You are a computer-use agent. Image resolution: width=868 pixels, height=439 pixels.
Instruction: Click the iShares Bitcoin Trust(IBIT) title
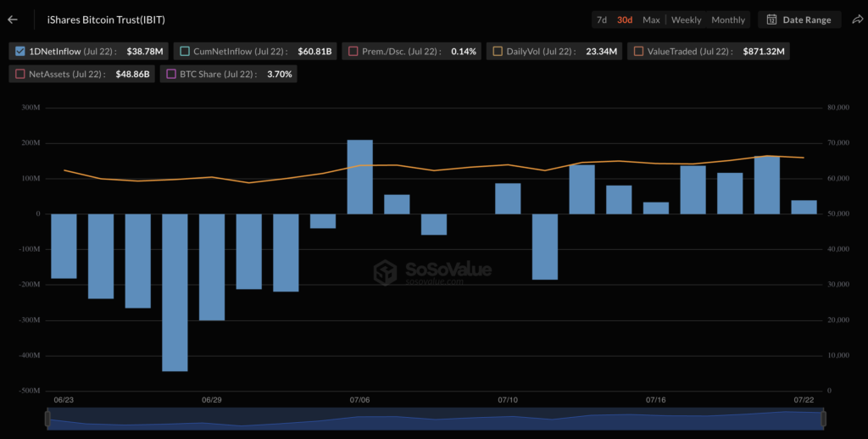[x=106, y=19]
